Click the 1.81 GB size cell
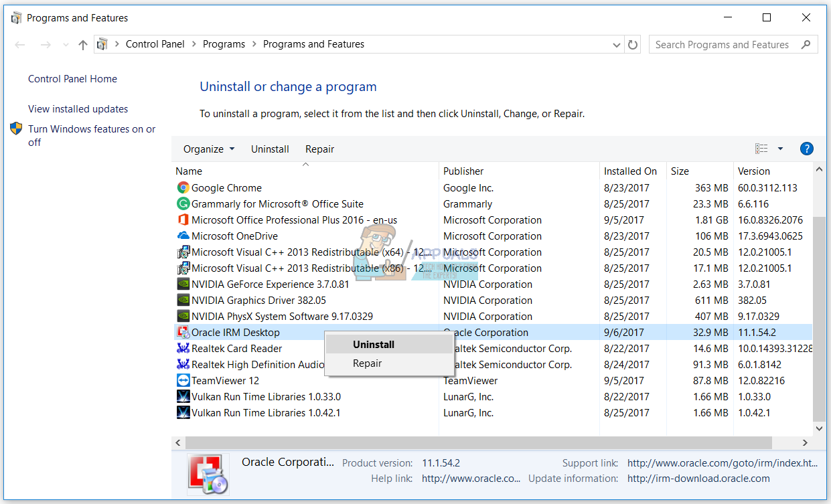 click(712, 220)
